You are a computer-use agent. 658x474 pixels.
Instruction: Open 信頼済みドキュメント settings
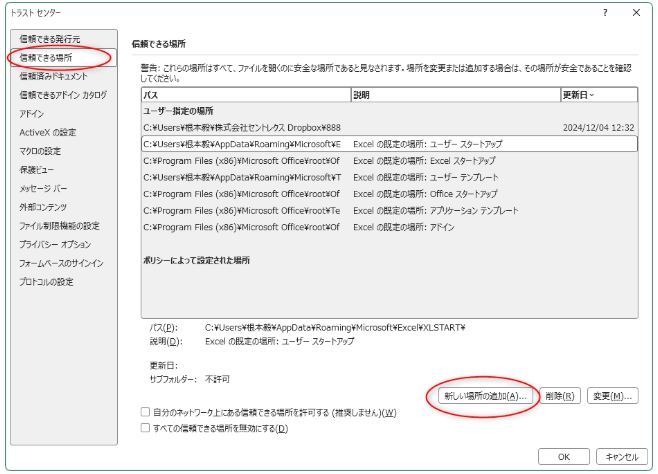click(x=53, y=76)
